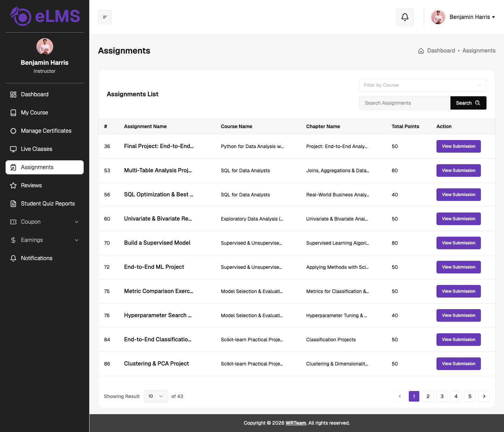Image resolution: width=504 pixels, height=432 pixels.
Task: Click the Search Assignments input field
Action: (x=405, y=103)
